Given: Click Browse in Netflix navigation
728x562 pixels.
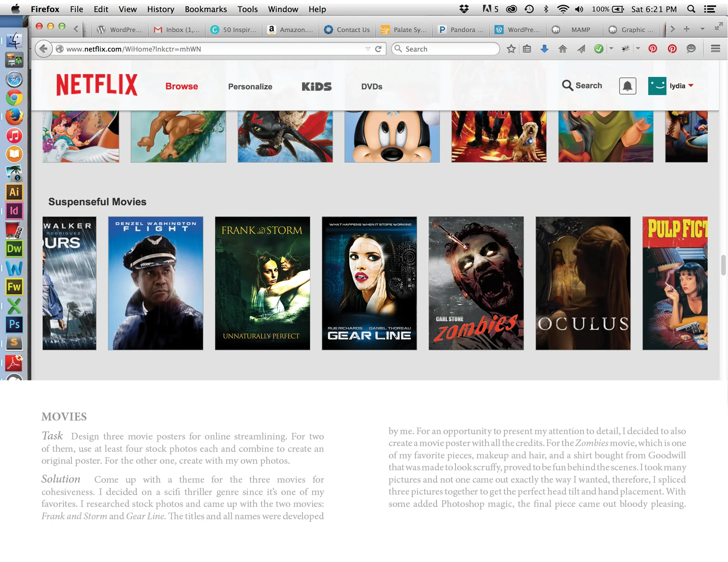Looking at the screenshot, I should click(x=182, y=86).
